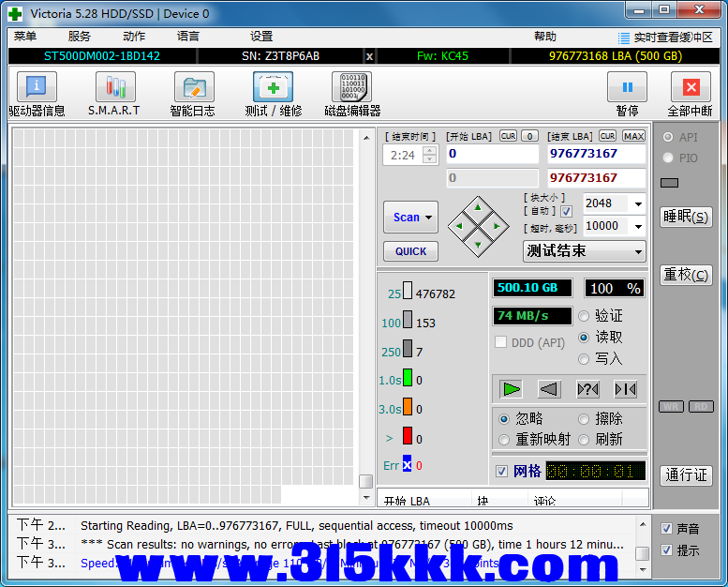Click the Sleep (睡眠(S)) button
728x587 pixels.
point(686,217)
